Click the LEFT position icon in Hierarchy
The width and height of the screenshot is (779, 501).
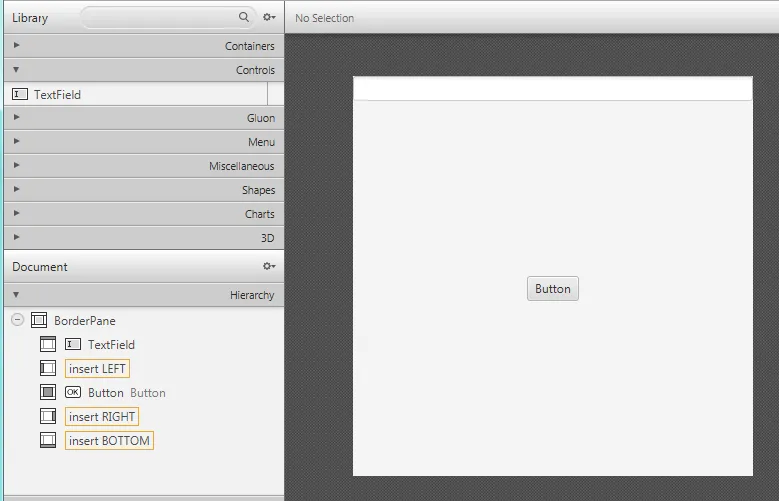click(x=48, y=368)
